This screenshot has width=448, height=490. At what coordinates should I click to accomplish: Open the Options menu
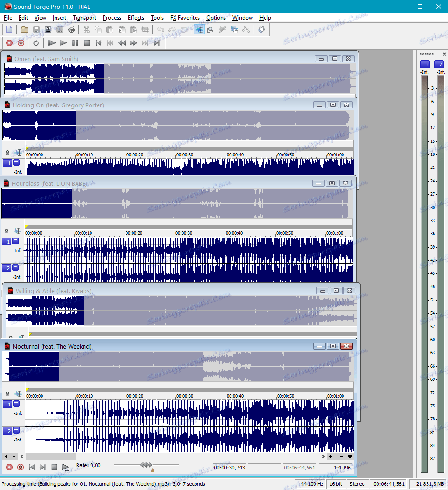216,18
